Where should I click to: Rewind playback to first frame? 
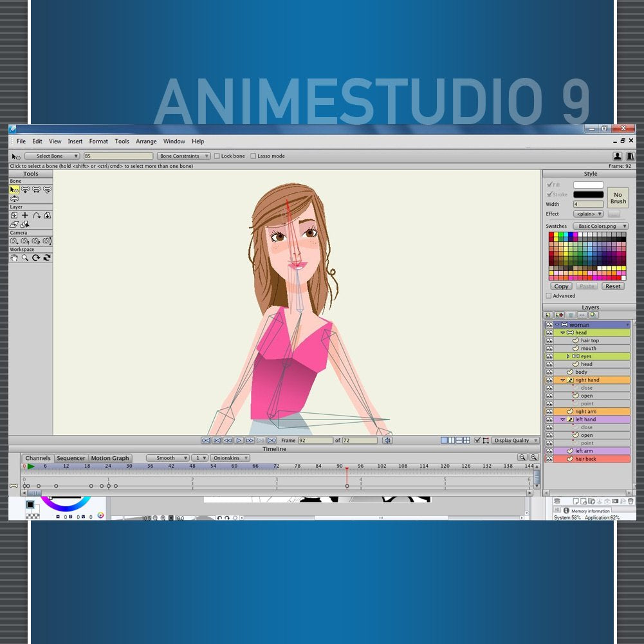pos(206,440)
